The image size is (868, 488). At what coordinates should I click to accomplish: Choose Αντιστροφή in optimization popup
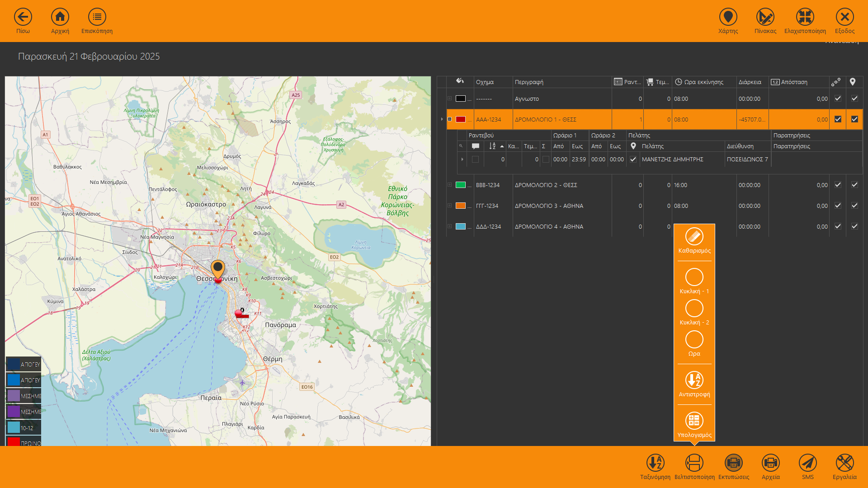(694, 385)
